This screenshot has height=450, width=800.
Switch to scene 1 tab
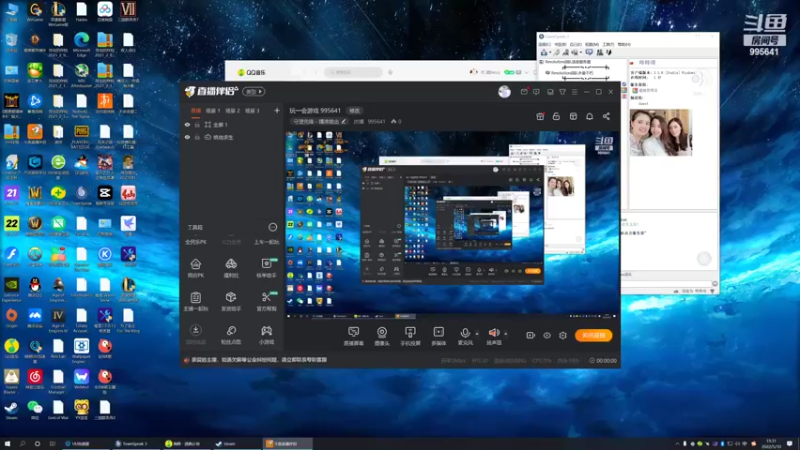213,111
